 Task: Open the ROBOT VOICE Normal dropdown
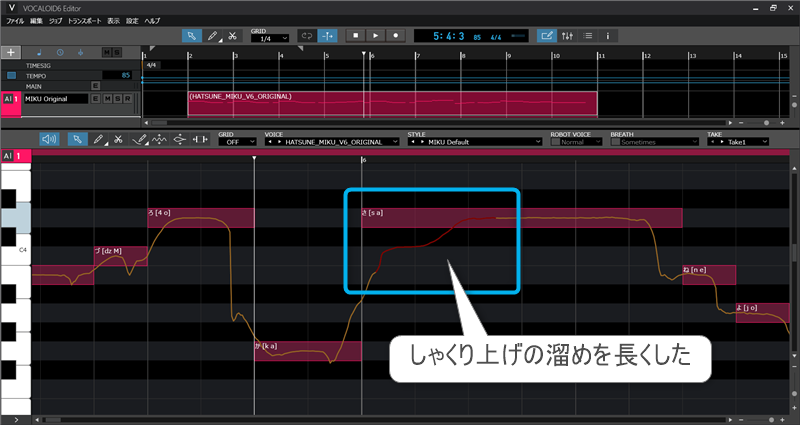point(582,142)
